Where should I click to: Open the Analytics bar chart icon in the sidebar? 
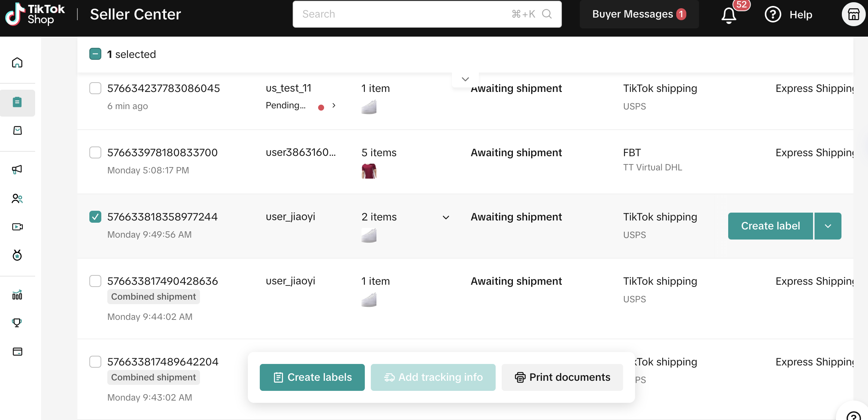pos(17,295)
